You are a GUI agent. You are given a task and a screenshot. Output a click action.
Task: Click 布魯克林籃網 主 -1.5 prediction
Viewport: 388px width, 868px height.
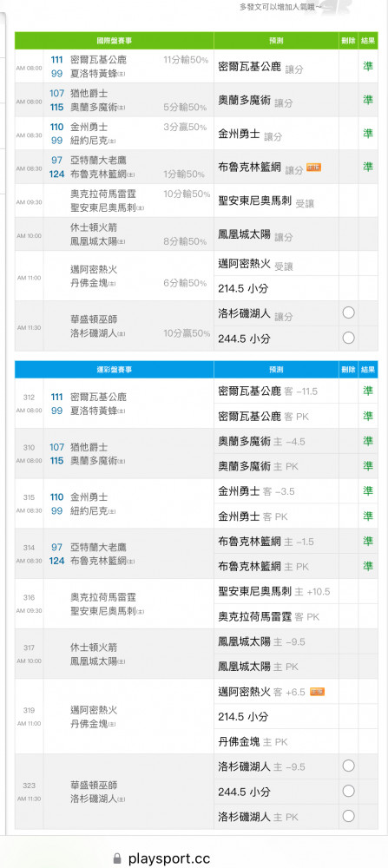266,542
